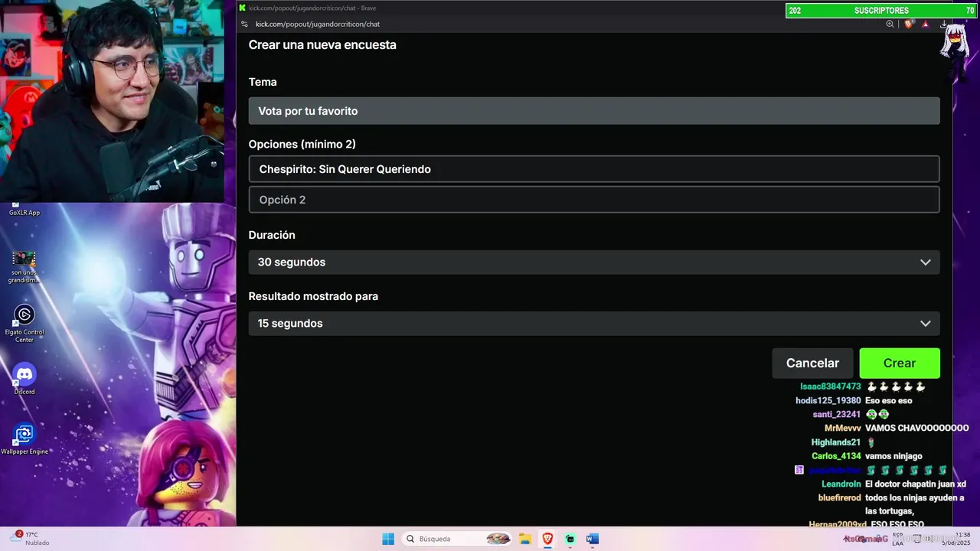Click the green app icon beside Brave on taskbar
Image resolution: width=980 pixels, height=551 pixels.
[x=570, y=539]
